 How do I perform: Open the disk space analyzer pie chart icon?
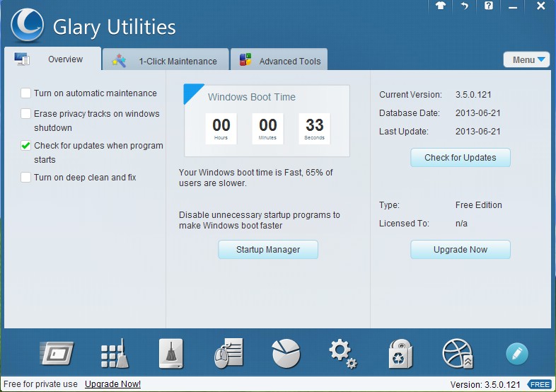pyautogui.click(x=286, y=352)
